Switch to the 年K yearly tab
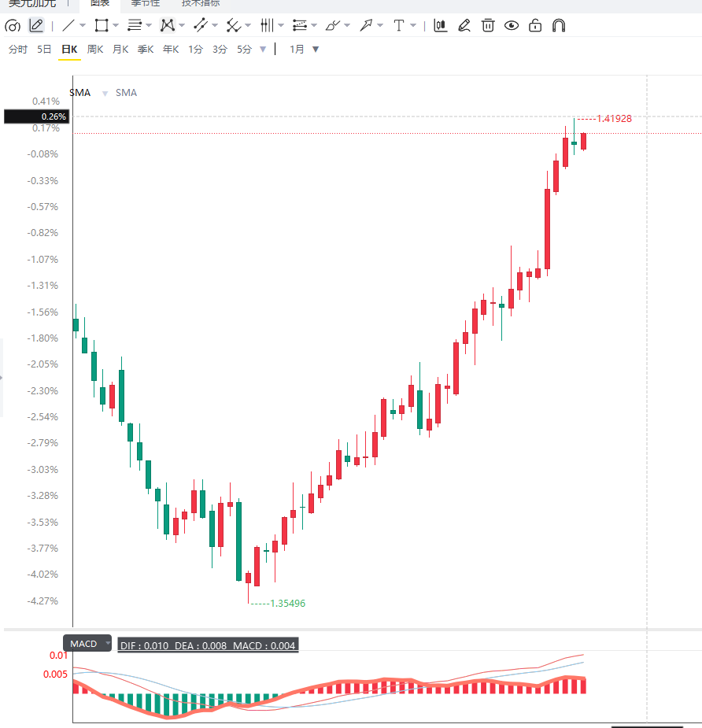This screenshot has width=702, height=728. (171, 50)
